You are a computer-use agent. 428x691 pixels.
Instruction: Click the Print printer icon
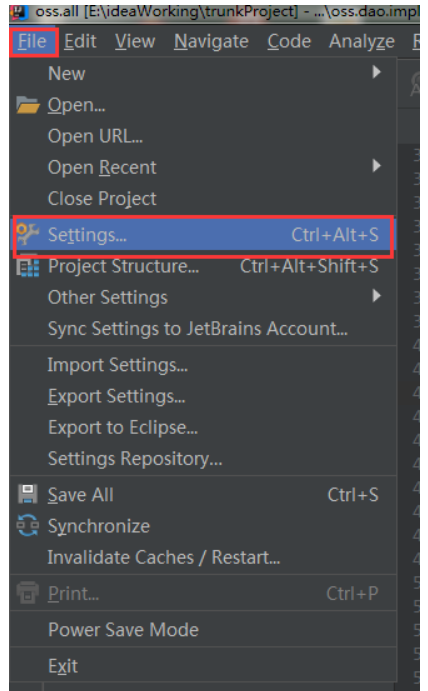coord(27,593)
